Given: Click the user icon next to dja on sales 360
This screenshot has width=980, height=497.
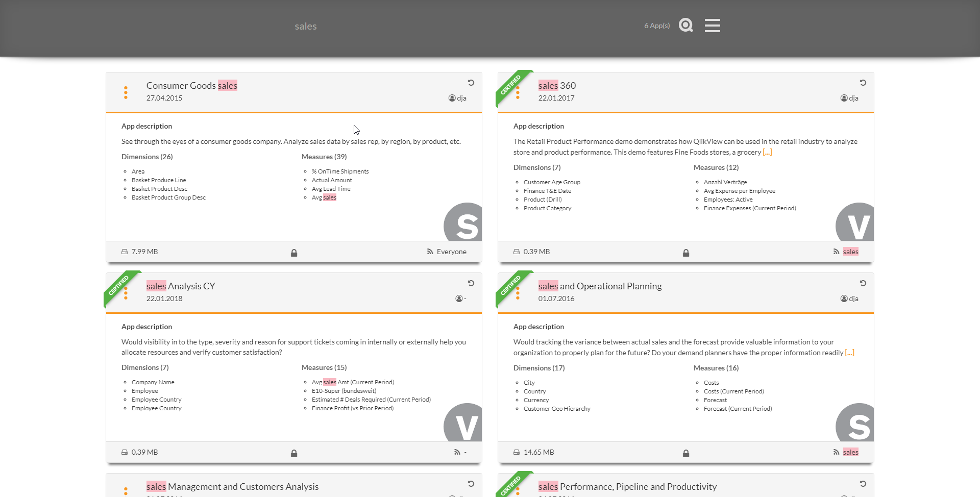Looking at the screenshot, I should 844,98.
